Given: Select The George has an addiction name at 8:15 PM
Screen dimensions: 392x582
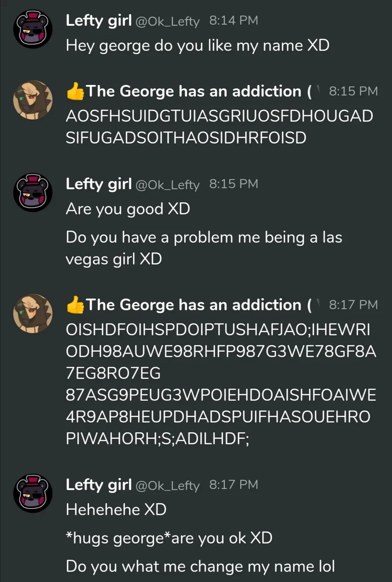Looking at the screenshot, I should (199, 91).
